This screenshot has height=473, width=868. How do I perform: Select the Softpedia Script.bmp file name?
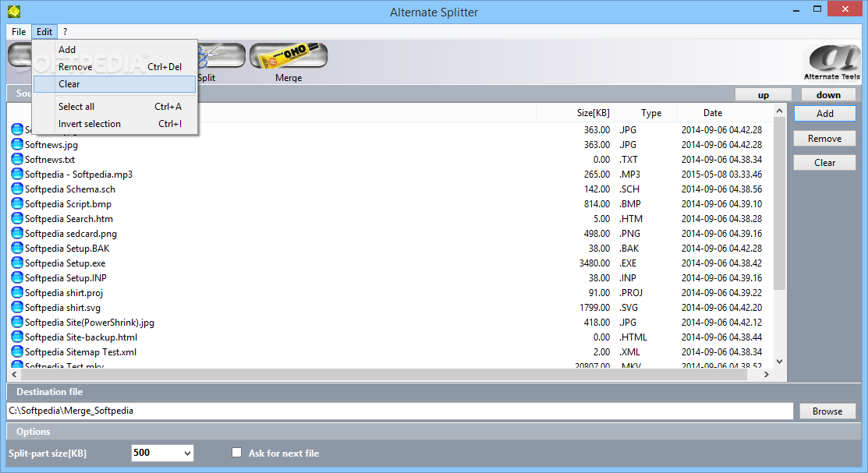[68, 204]
